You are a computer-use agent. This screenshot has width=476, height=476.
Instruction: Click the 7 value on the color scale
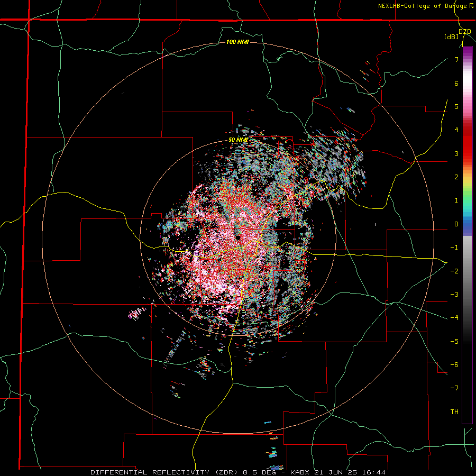(x=456, y=59)
